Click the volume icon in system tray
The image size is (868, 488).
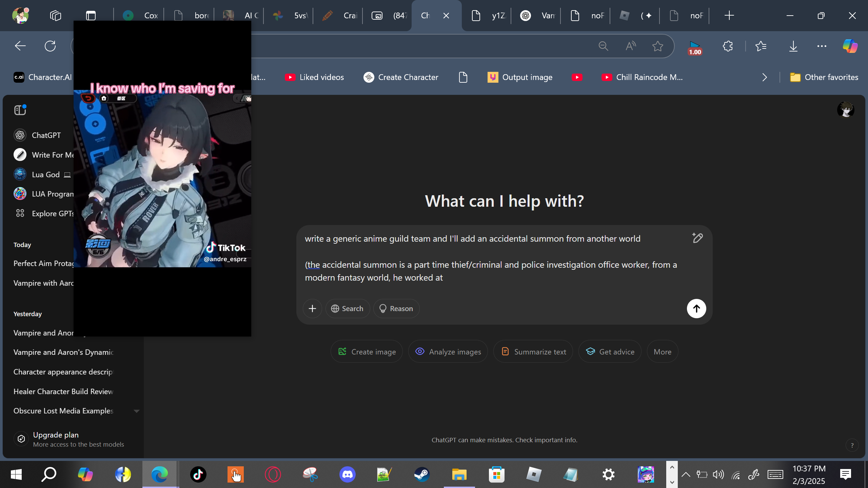click(718, 474)
